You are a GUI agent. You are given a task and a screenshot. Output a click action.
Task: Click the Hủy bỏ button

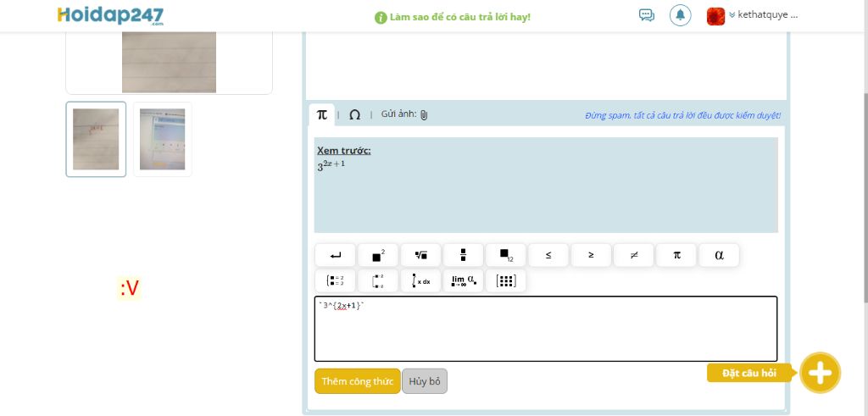(x=425, y=381)
